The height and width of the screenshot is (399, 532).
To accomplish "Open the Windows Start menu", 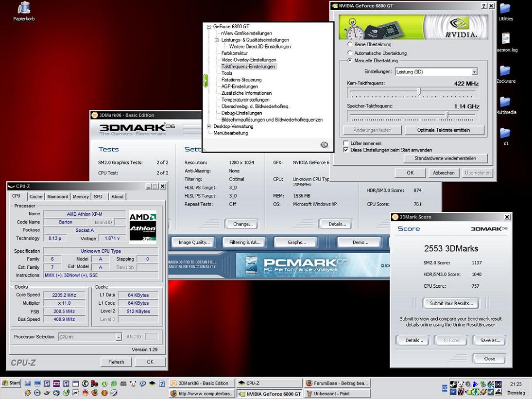I will pyautogui.click(x=11, y=383).
